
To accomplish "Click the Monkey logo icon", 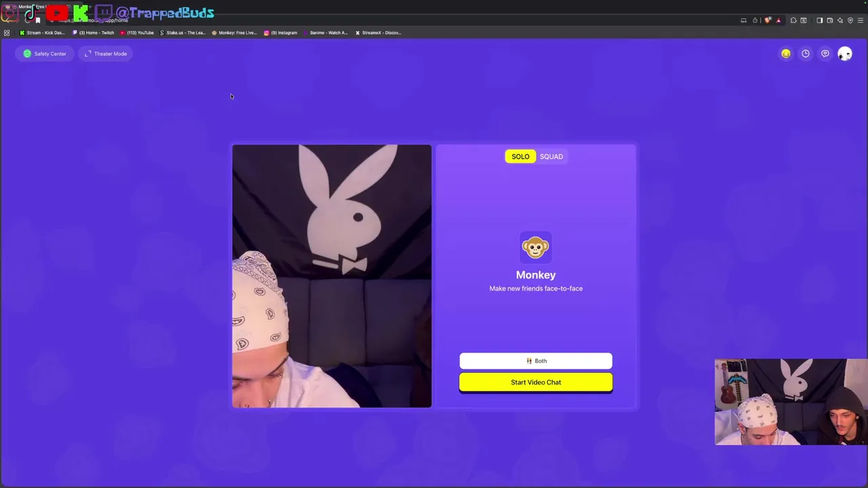I will point(536,247).
